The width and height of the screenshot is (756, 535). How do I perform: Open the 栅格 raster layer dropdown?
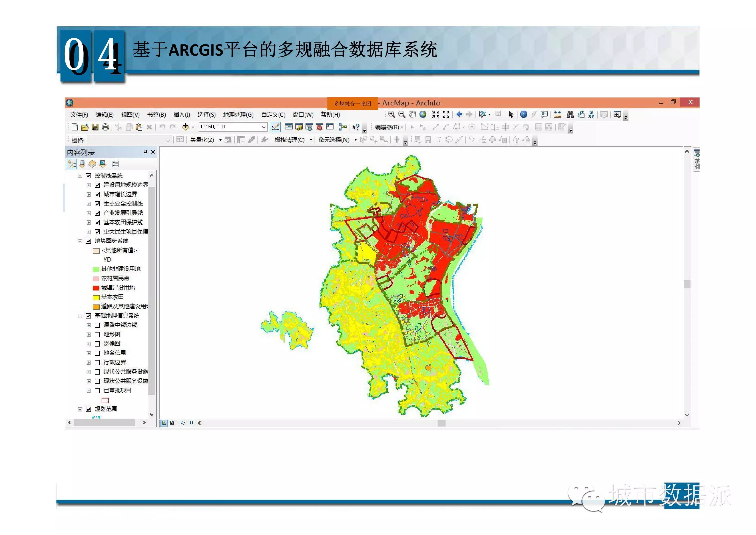(x=168, y=140)
